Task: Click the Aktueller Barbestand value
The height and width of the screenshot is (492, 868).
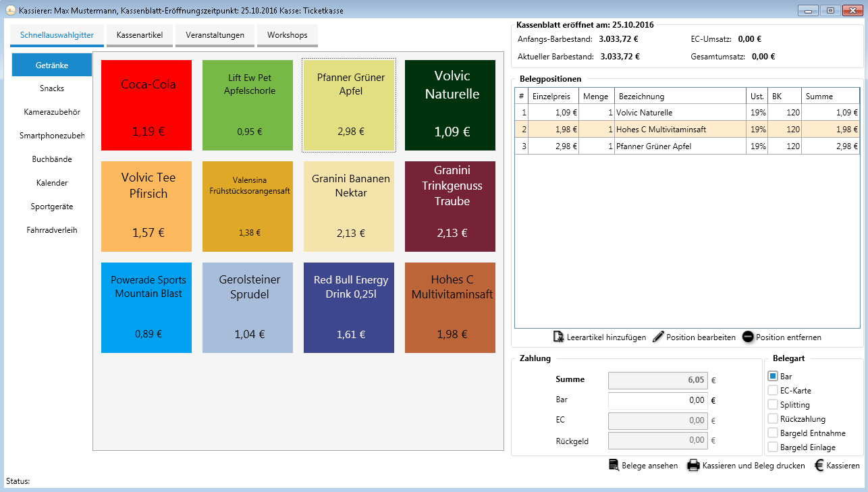Action: point(620,57)
